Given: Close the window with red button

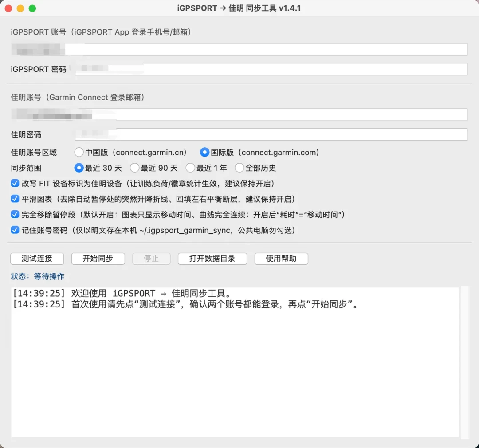Looking at the screenshot, I should [8, 8].
